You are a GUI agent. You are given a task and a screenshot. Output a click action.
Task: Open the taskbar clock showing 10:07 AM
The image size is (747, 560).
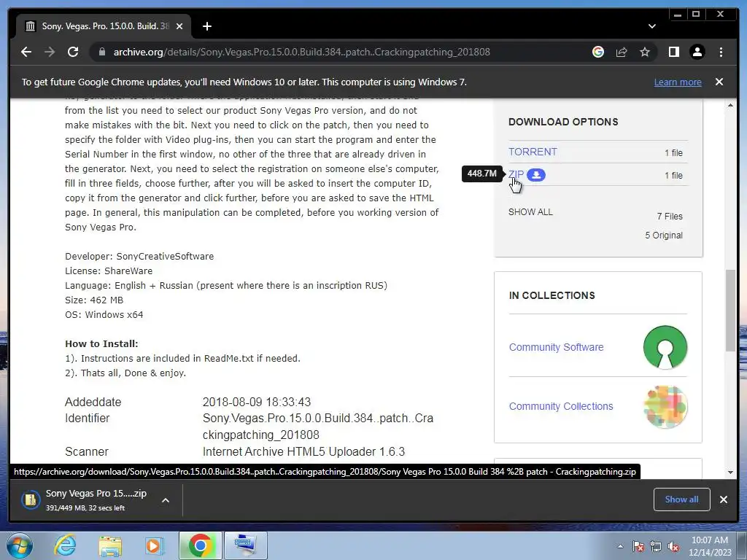[709, 546]
